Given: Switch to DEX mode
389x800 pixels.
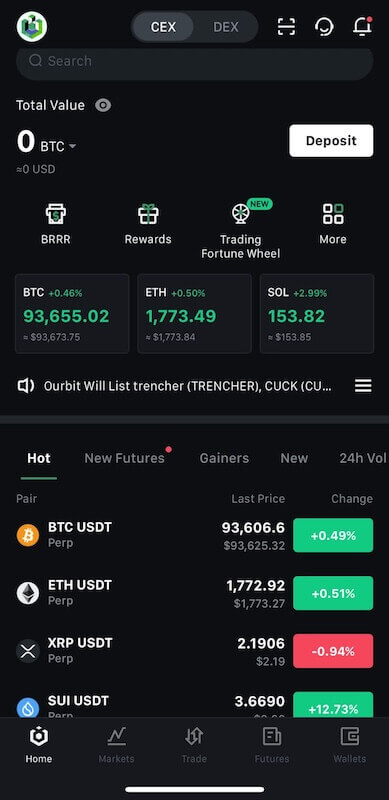Looking at the screenshot, I should click(x=226, y=27).
